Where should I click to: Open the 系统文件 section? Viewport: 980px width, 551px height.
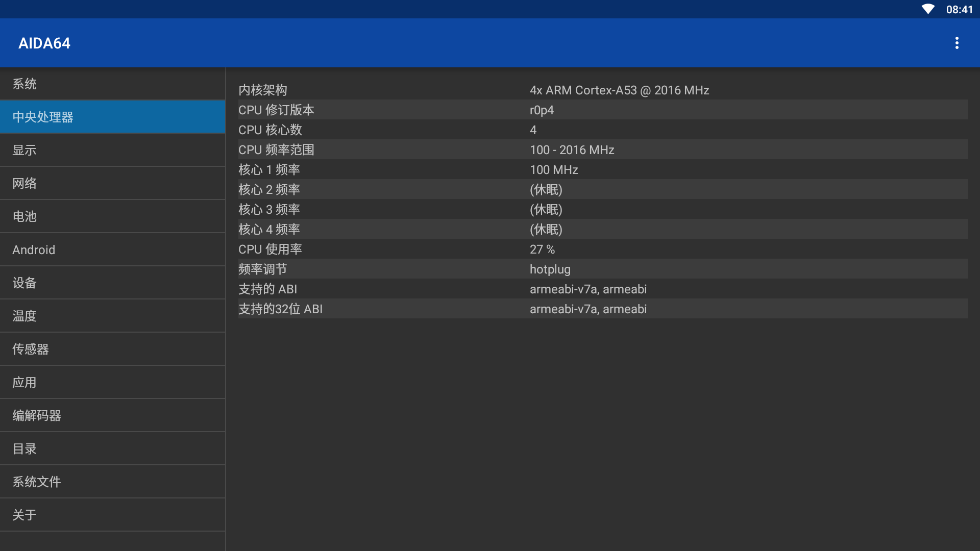112,482
